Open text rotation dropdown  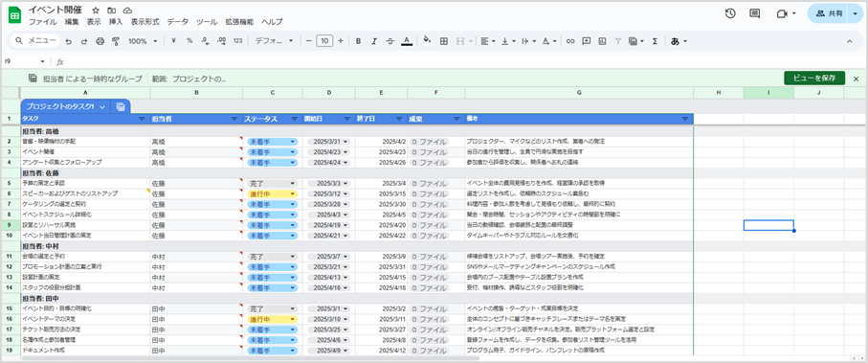(x=548, y=41)
